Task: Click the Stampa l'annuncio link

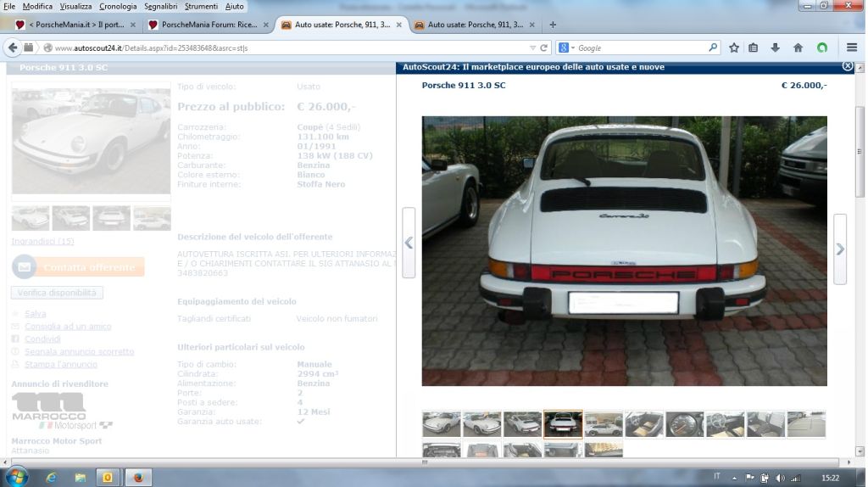Action: coord(61,365)
